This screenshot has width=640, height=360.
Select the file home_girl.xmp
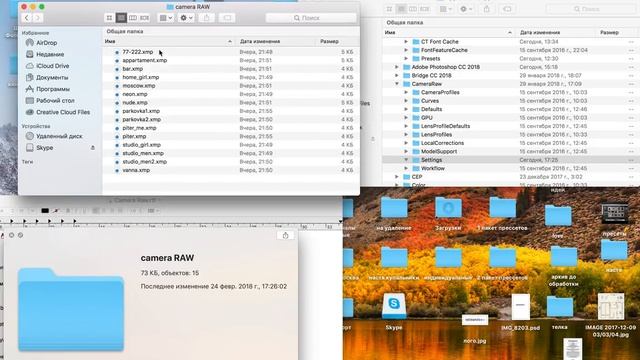point(141,77)
